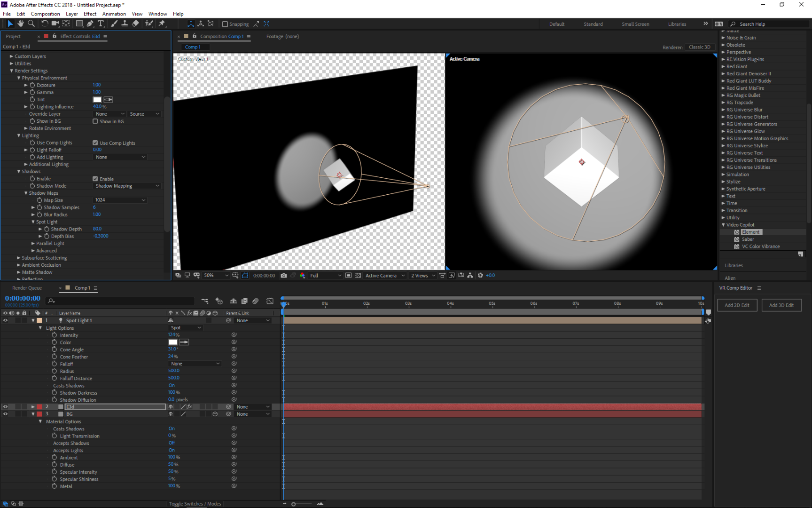Image resolution: width=812 pixels, height=508 pixels.
Task: Select the Zoom tool
Action: coord(31,24)
